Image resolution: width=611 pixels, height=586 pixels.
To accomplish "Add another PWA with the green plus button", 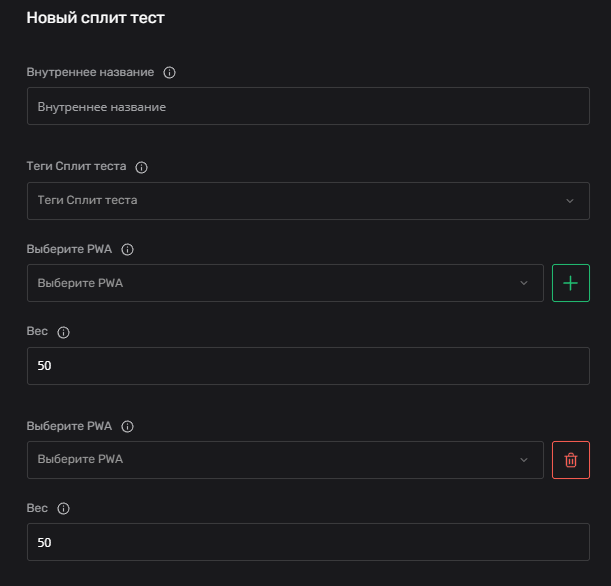I will (x=571, y=283).
